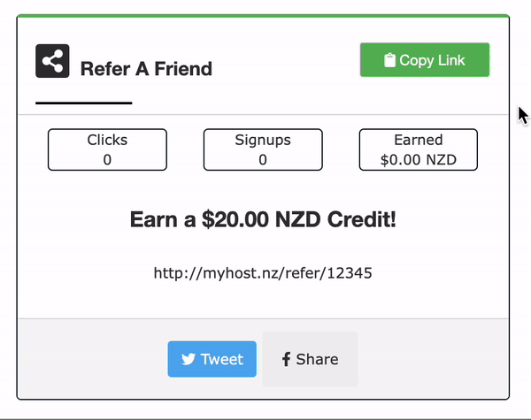Click the $0.00 NZD earned amount

point(418,160)
